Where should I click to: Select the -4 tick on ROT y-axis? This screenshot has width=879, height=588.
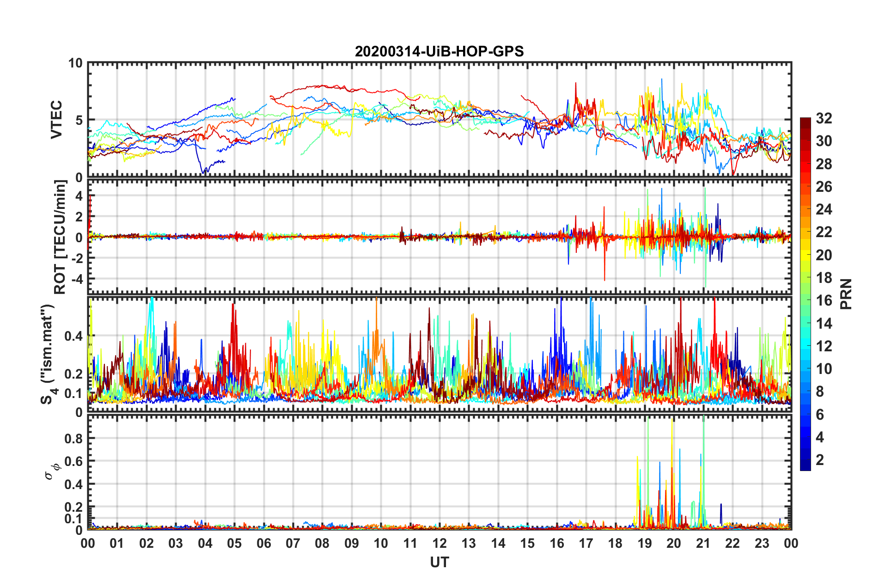point(77,278)
